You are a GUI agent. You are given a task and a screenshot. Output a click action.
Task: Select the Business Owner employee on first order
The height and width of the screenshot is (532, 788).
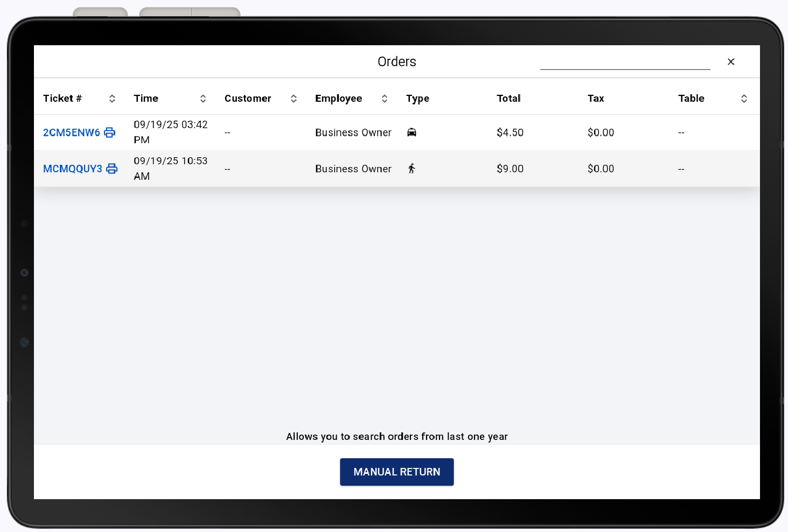[353, 132]
